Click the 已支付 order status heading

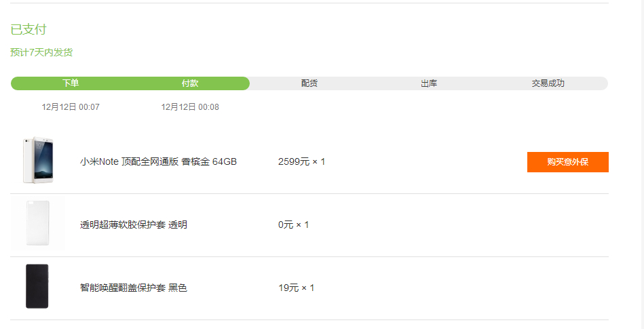click(x=29, y=29)
